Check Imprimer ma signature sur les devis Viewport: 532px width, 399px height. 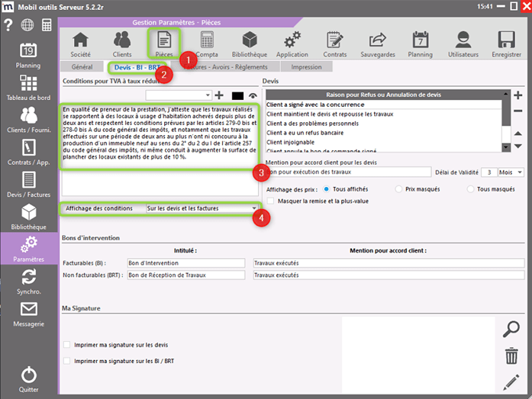click(67, 345)
